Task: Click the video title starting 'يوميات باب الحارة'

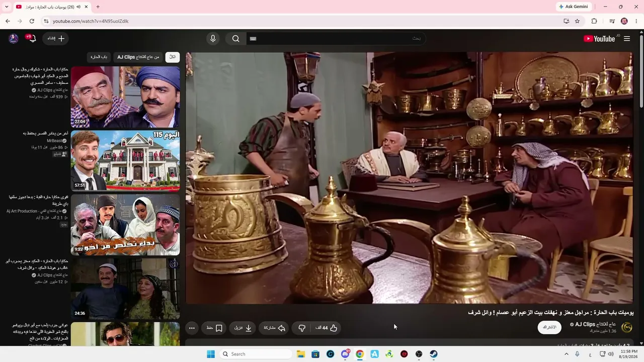Action: [551, 312]
